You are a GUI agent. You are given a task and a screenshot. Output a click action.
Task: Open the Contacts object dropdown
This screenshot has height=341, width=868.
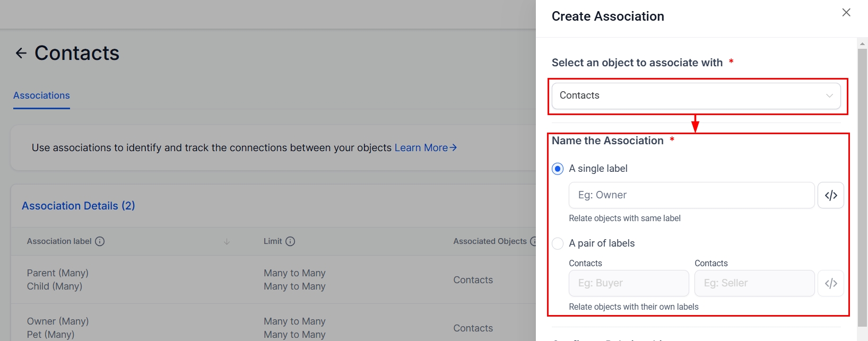pos(690,96)
